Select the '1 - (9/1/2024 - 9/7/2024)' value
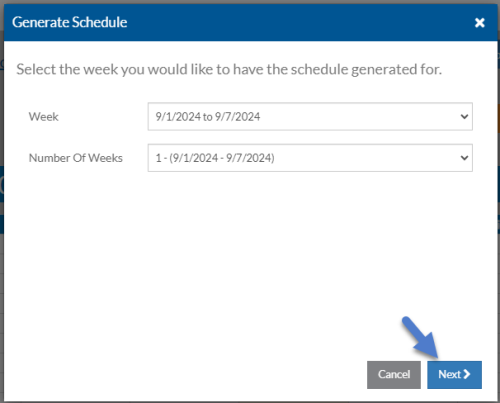Viewport: 500px width, 403px height. coord(215,158)
